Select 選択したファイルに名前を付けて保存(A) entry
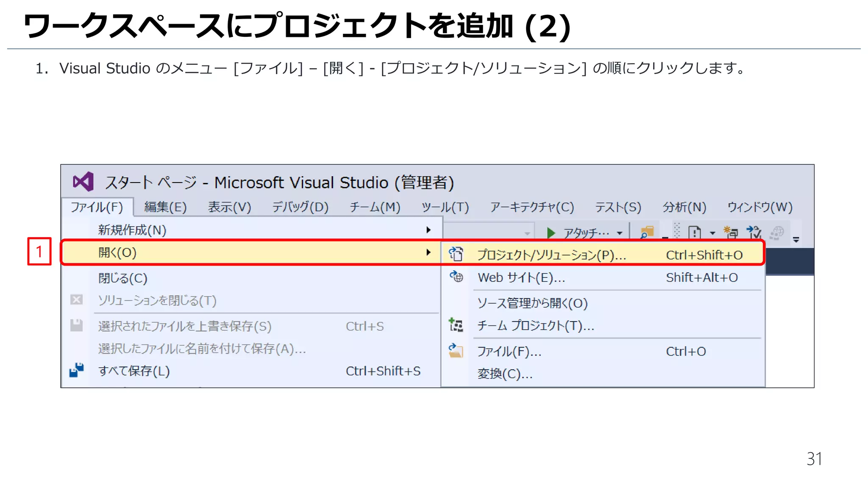This screenshot has height=488, width=868. [252, 348]
